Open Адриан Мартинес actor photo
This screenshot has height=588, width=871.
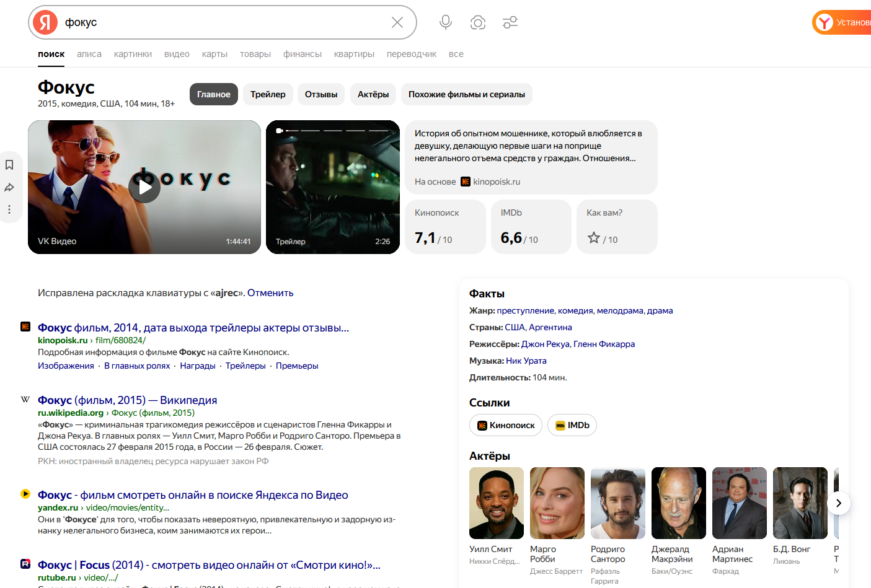point(740,503)
